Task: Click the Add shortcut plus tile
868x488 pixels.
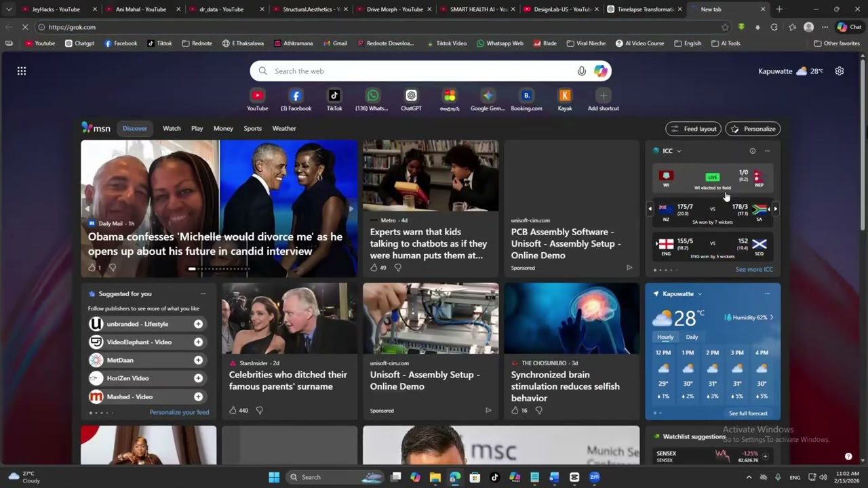Action: (x=604, y=100)
